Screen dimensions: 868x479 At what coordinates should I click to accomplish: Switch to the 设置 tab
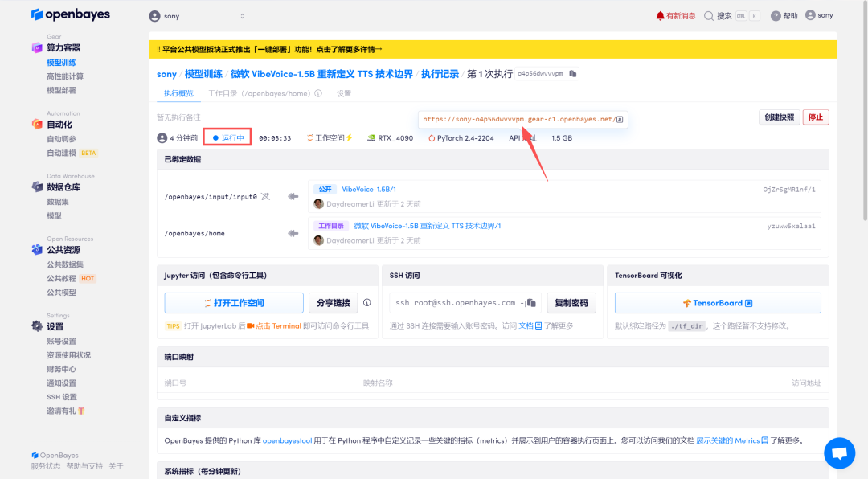coord(344,93)
